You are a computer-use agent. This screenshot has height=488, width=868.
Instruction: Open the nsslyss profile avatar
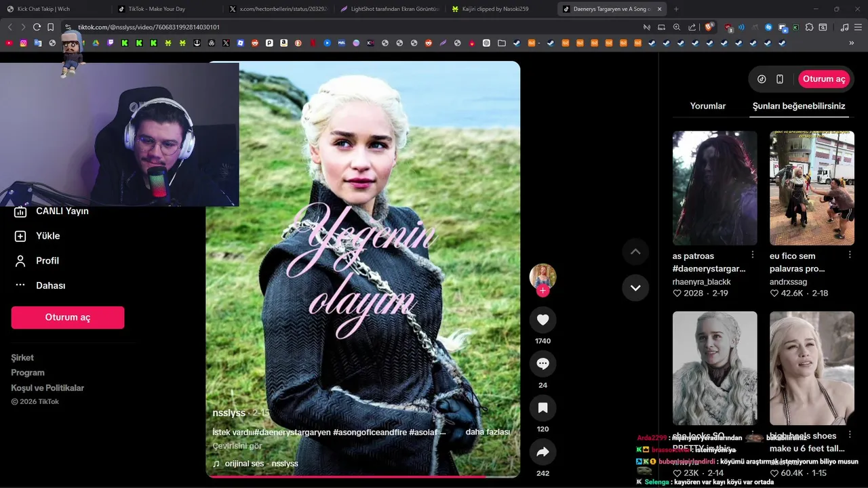542,277
